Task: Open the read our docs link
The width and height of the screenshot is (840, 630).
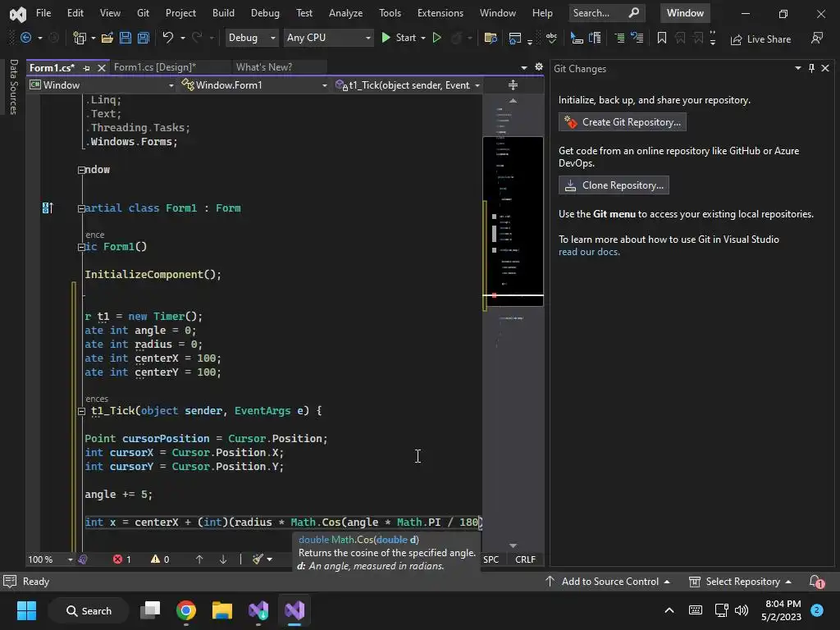Action: (x=589, y=252)
